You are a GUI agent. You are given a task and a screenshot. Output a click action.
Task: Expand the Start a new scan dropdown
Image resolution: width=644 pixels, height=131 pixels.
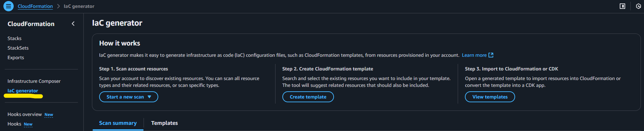coord(129,97)
